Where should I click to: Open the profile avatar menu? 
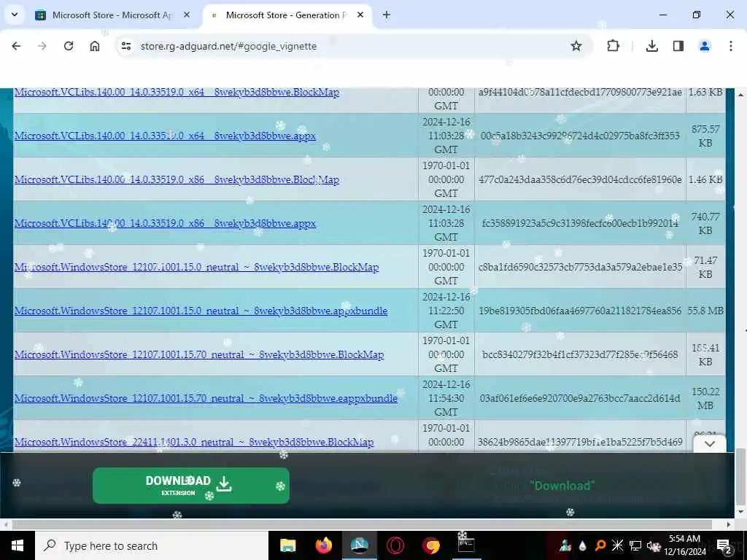(705, 46)
